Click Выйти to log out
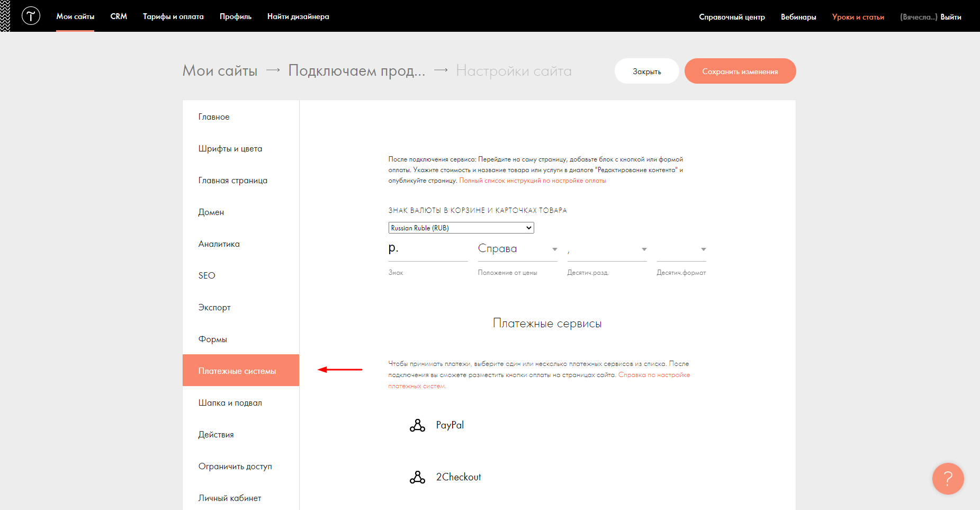Viewport: 980px width, 510px height. (x=951, y=17)
